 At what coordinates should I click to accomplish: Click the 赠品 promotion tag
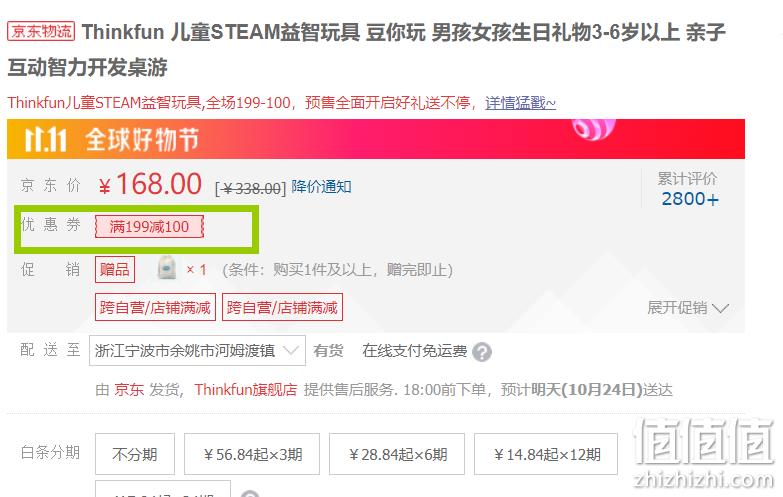tap(115, 270)
